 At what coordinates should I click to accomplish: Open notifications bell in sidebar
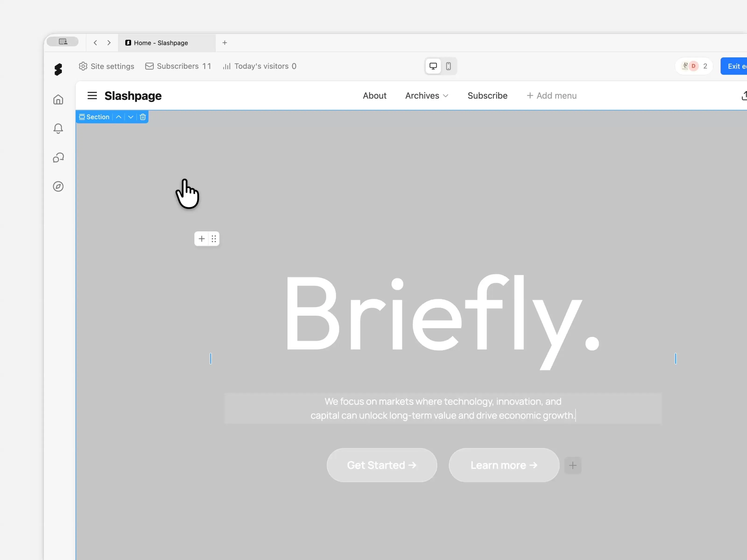[58, 129]
